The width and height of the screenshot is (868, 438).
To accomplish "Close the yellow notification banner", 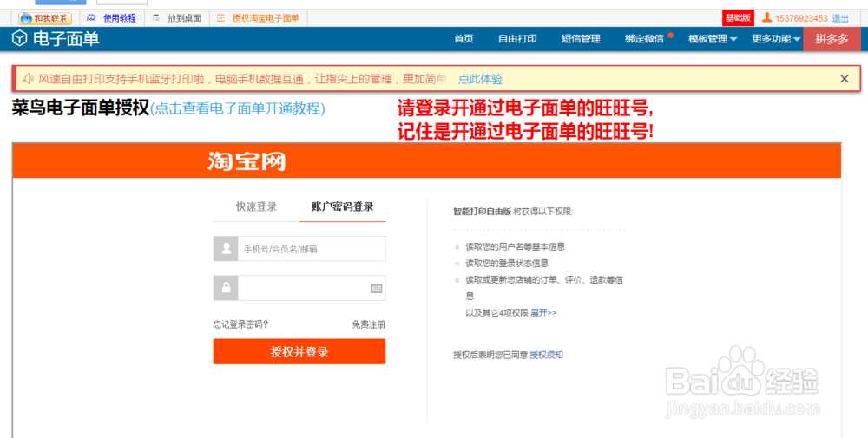I will pyautogui.click(x=845, y=79).
